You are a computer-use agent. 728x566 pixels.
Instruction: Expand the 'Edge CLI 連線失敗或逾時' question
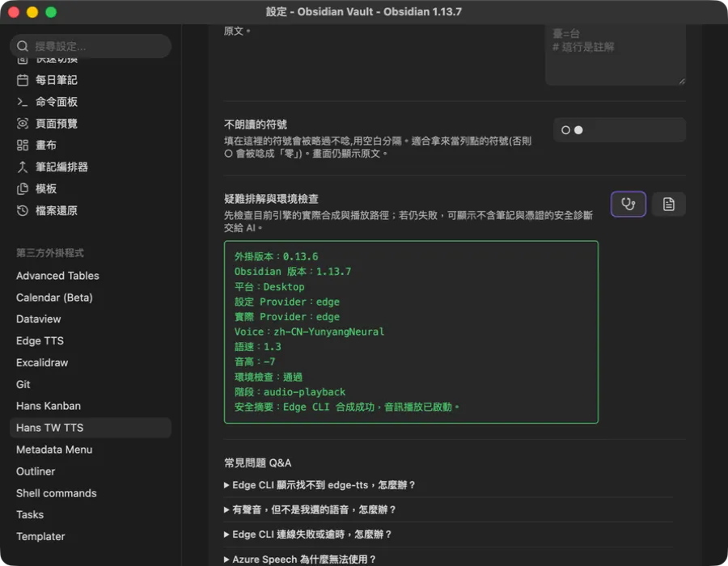308,534
